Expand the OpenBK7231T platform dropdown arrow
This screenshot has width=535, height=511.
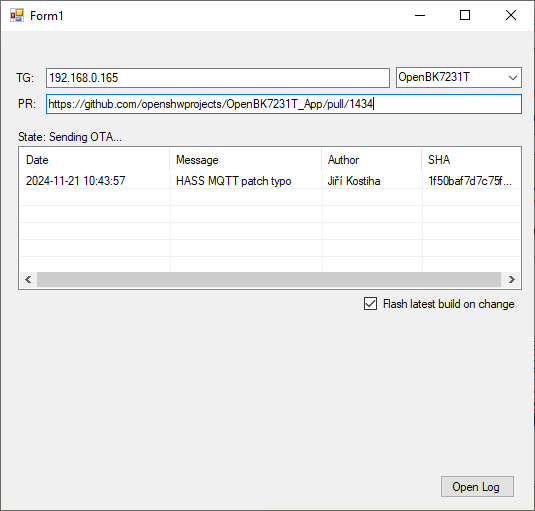click(x=512, y=78)
